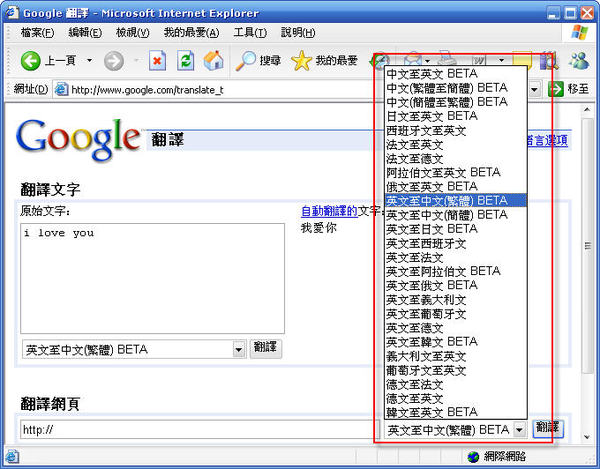Click the original text box with 'i love you'

click(152, 278)
